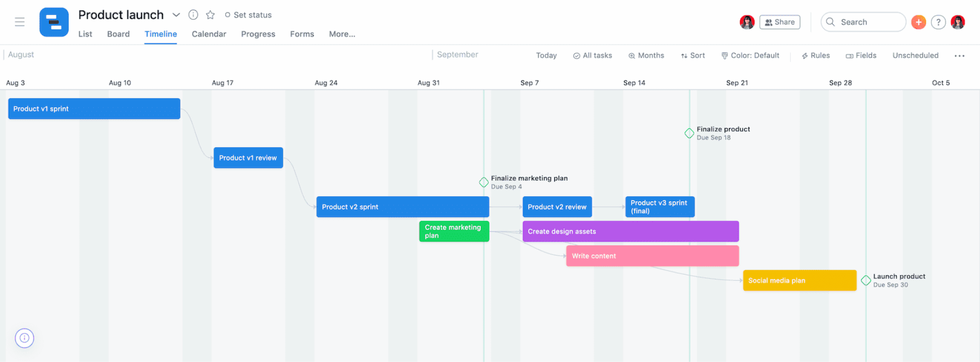
Task: Switch to the List tab
Action: tap(85, 34)
